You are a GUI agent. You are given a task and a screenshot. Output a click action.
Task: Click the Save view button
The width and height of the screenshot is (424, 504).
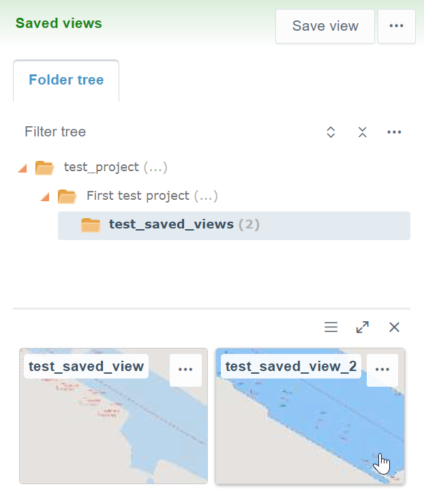(325, 27)
